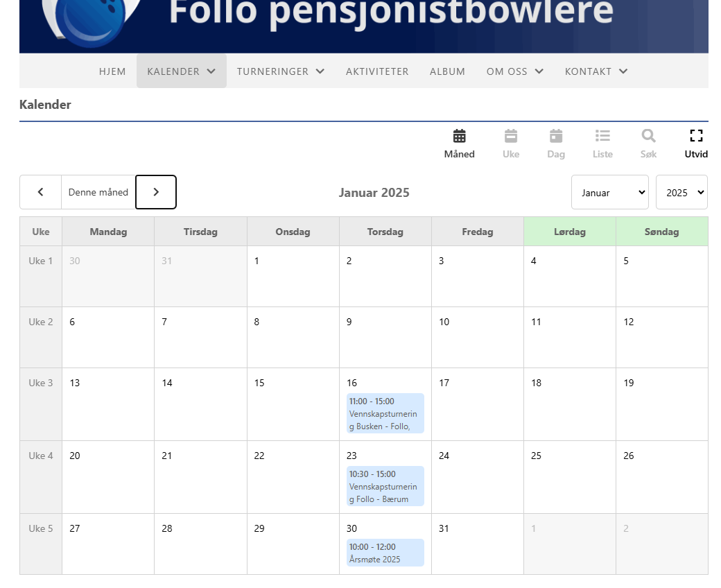Screen dimensions: 721x588
Task: Open the Aktiviteter menu item
Action: [x=377, y=71]
